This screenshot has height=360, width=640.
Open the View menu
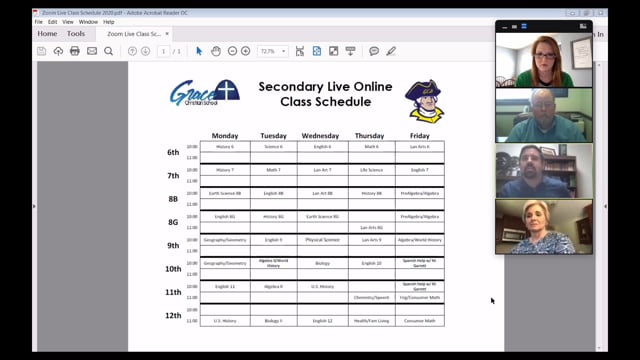68,22
